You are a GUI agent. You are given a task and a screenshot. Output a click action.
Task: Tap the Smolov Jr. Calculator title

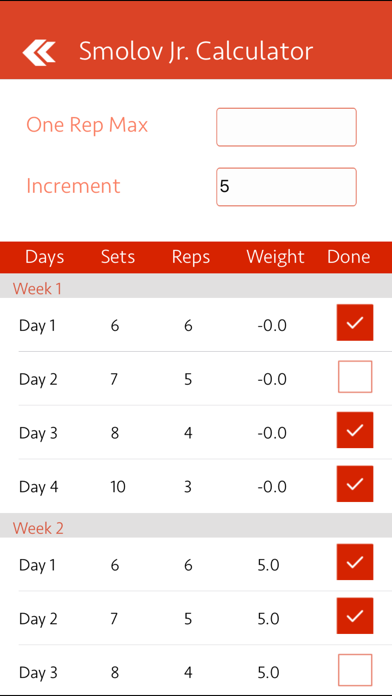tap(196, 51)
